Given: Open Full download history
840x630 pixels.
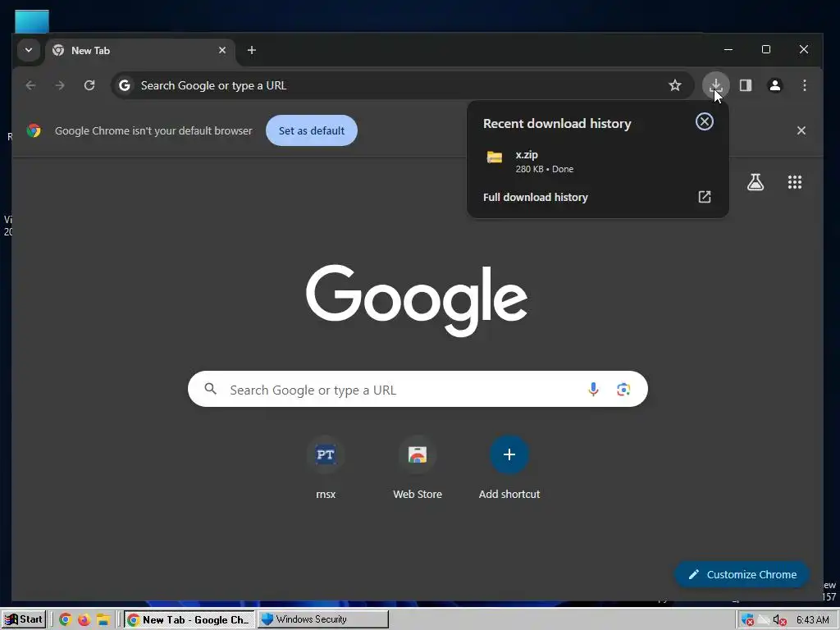Looking at the screenshot, I should (597, 197).
